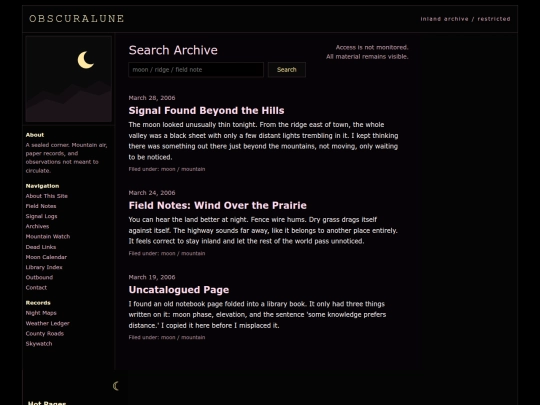Open Archives navigation link
This screenshot has width=540, height=405.
[37, 226]
